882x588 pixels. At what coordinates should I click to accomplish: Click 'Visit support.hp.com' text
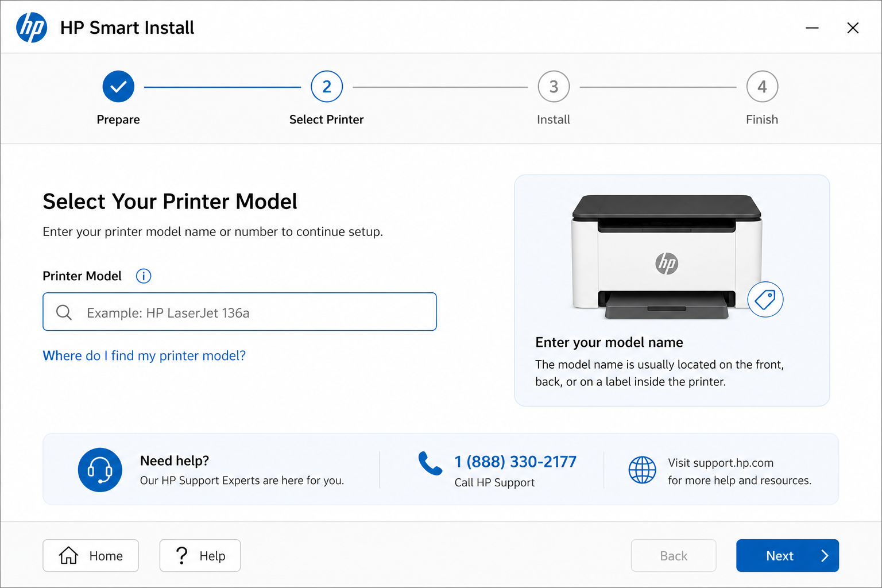click(x=721, y=463)
